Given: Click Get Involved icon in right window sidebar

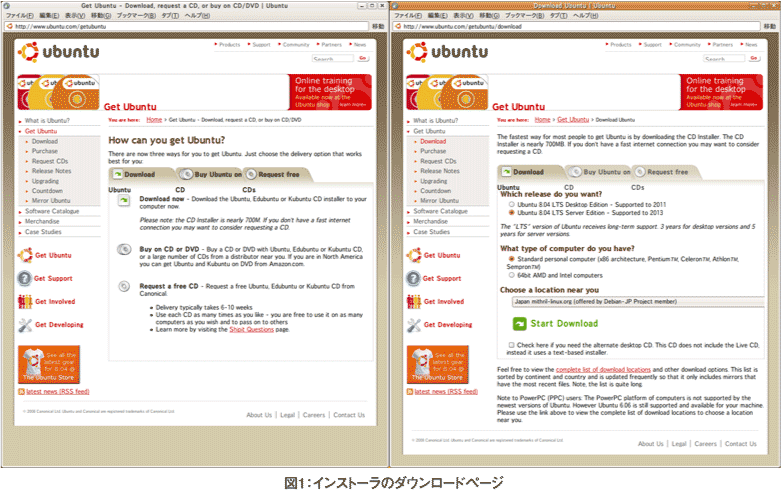Looking at the screenshot, I should (413, 302).
